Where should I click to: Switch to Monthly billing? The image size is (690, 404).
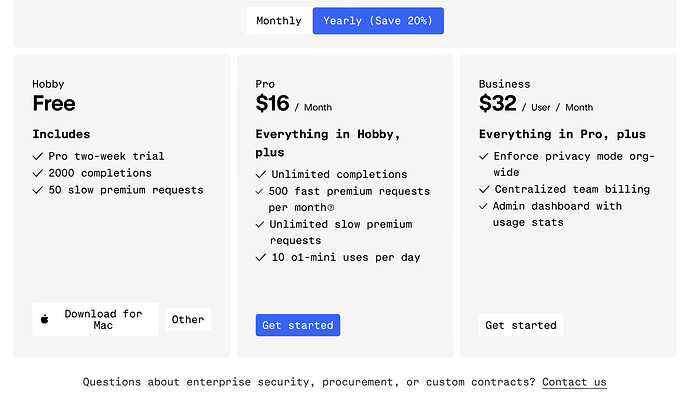(x=278, y=21)
